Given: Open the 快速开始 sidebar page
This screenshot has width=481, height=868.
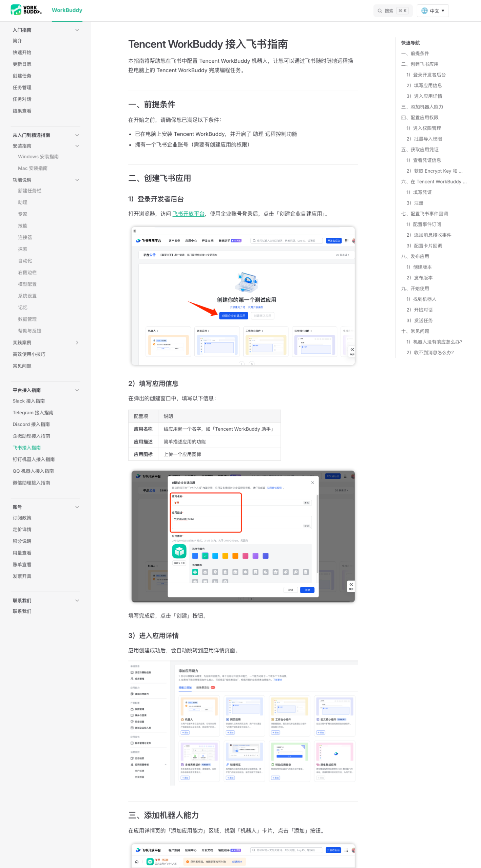Looking at the screenshot, I should point(22,53).
